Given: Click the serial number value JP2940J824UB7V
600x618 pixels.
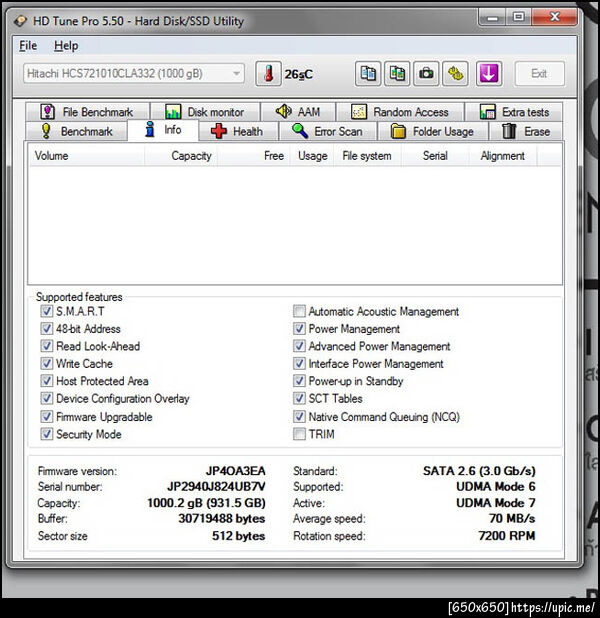Looking at the screenshot, I should [216, 487].
